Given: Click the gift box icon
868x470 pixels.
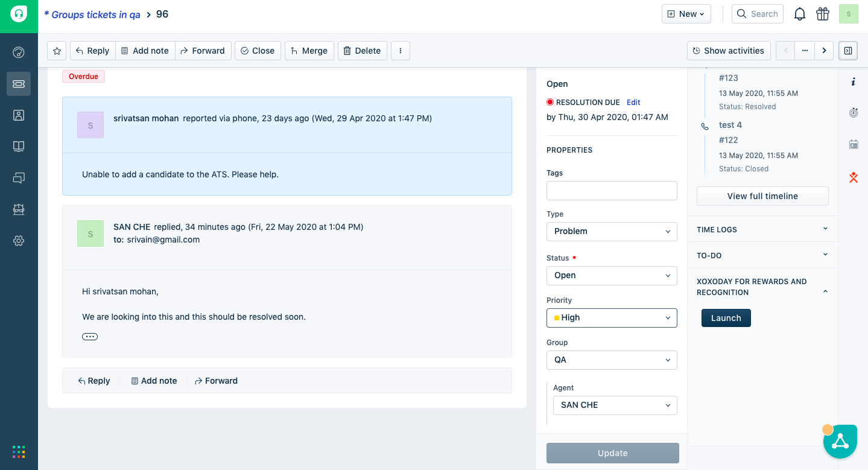Looking at the screenshot, I should tap(823, 14).
